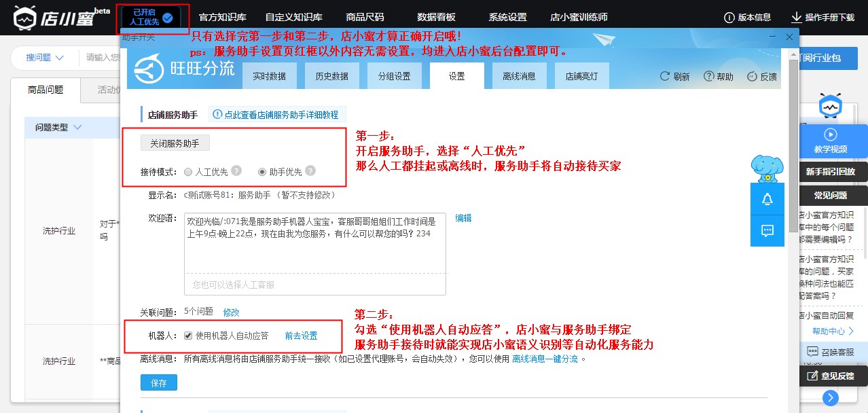Open the 帮助 help icon in the dialog header
The width and height of the screenshot is (868, 413).
click(709, 77)
